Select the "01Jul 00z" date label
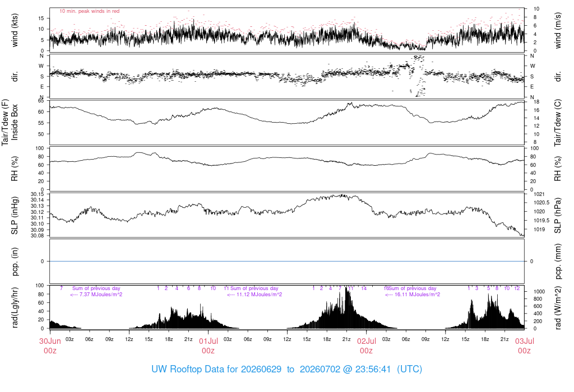 (x=209, y=346)
